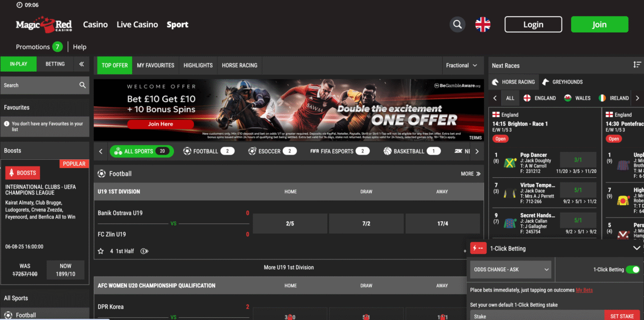Open the search magnifier in top header

point(457,24)
